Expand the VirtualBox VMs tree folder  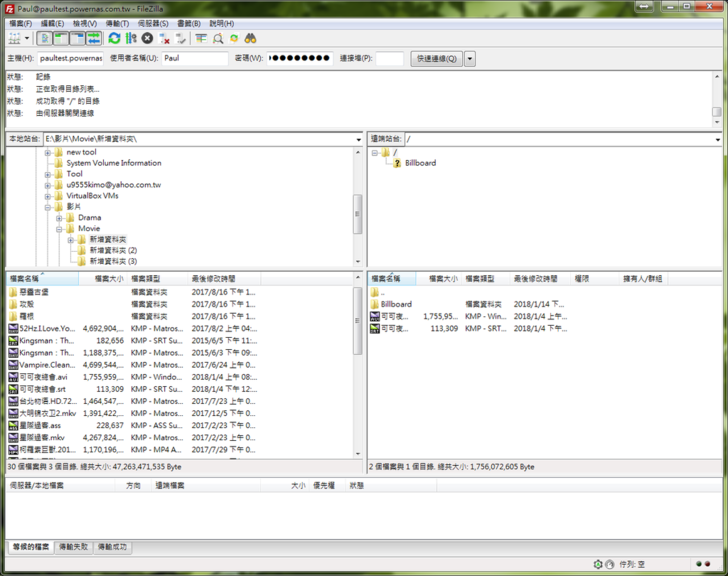[47, 195]
